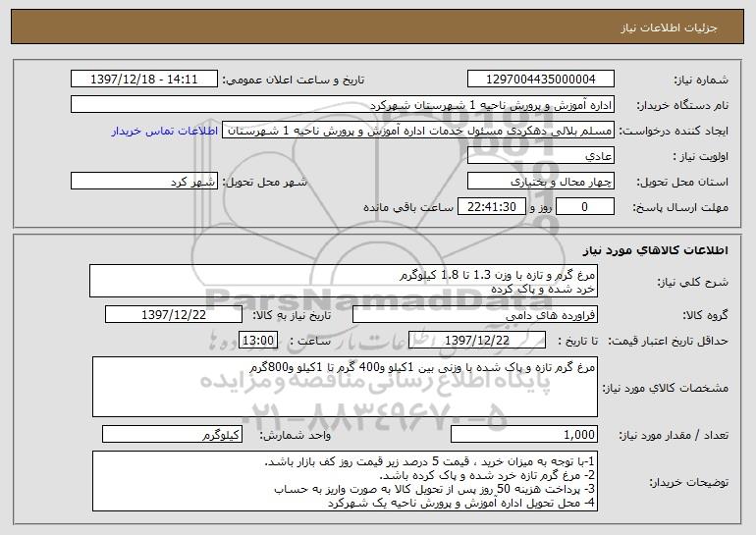
Task: Click the delivery city field 'شهر کرد'
Action: 144,182
